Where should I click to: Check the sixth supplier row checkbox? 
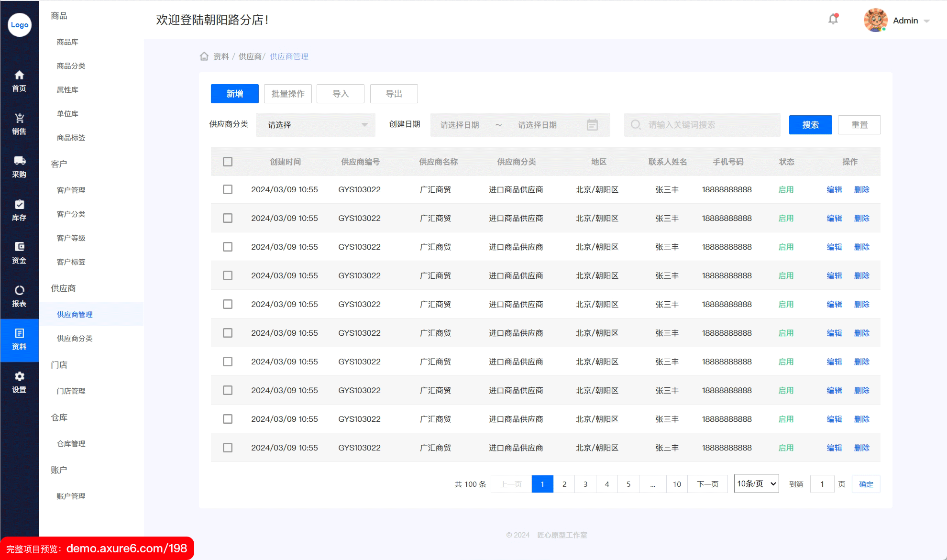[228, 333]
